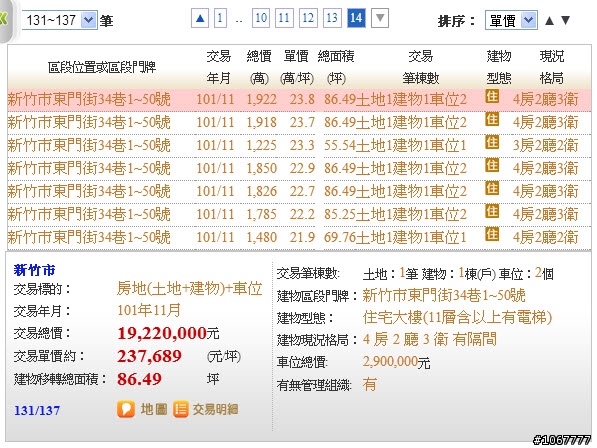Sort ascending with the up triangle icon
This screenshot has width=597, height=448.
549,21
